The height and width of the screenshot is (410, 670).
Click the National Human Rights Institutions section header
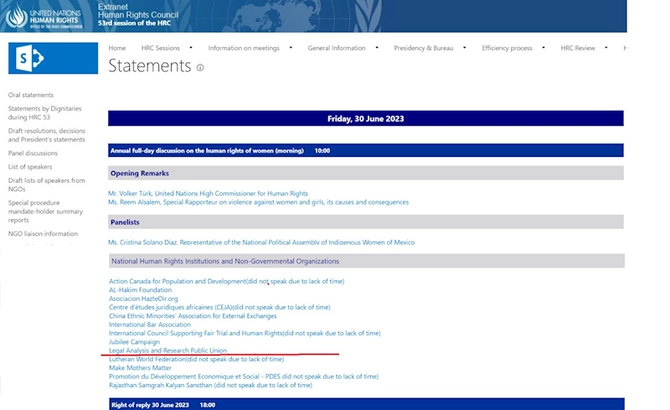coord(367,261)
